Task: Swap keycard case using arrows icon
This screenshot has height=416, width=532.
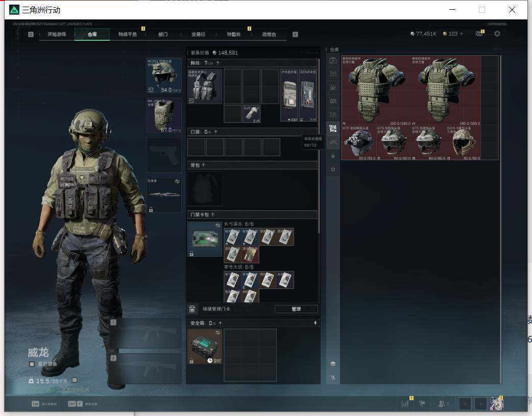Action: 217,225
